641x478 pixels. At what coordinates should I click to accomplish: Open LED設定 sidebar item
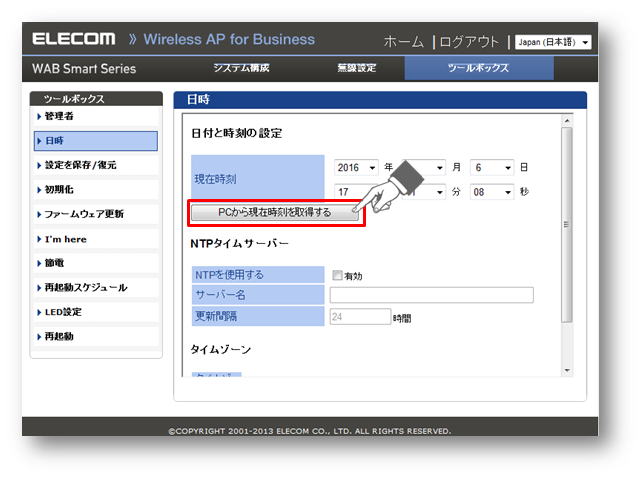point(96,312)
